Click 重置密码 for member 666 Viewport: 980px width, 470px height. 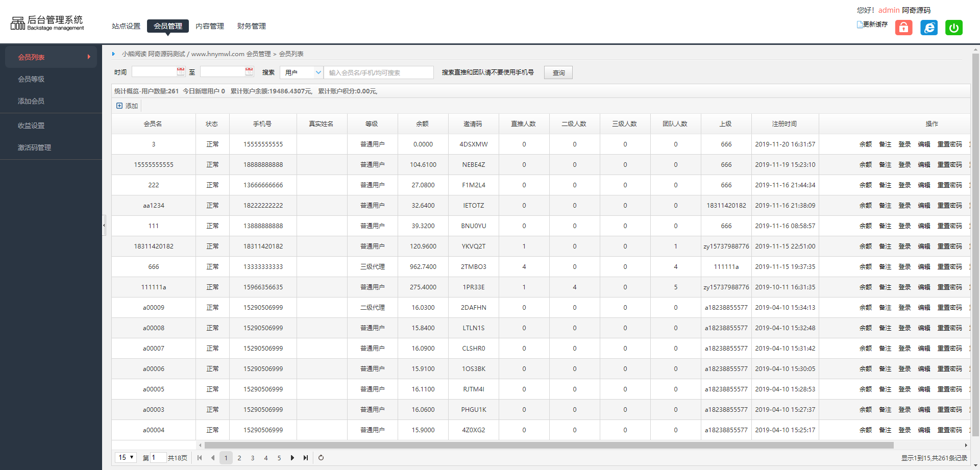point(949,267)
